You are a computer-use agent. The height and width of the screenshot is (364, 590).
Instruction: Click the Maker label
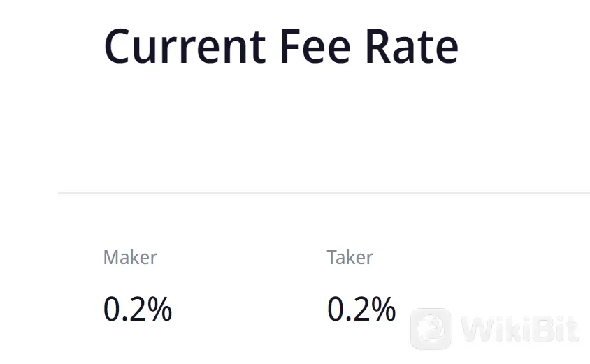(130, 257)
